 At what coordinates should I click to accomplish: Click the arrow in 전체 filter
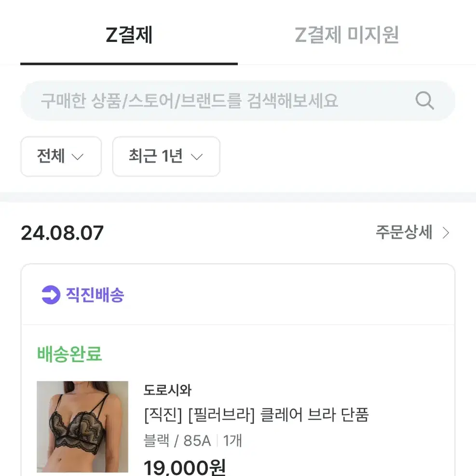pyautogui.click(x=78, y=157)
